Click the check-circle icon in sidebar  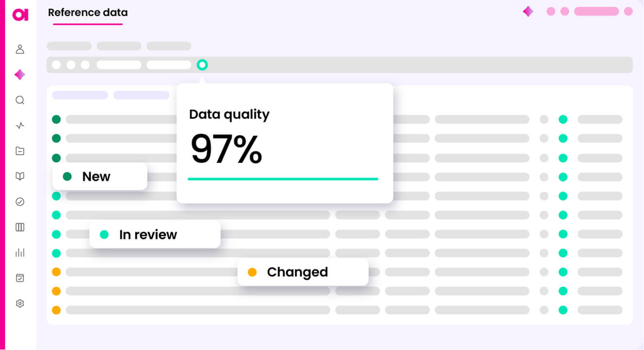20,202
